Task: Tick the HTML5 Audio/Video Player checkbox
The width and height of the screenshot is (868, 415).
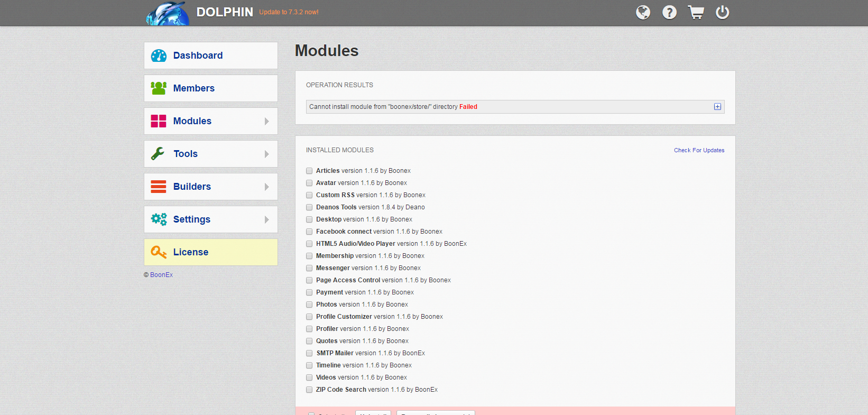Action: coord(309,244)
